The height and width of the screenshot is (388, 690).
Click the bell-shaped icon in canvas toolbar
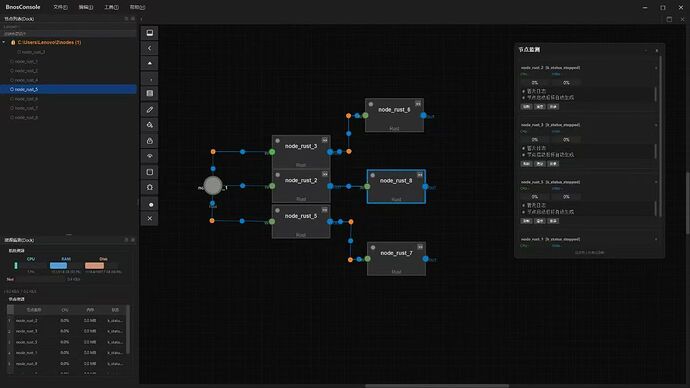tap(150, 187)
